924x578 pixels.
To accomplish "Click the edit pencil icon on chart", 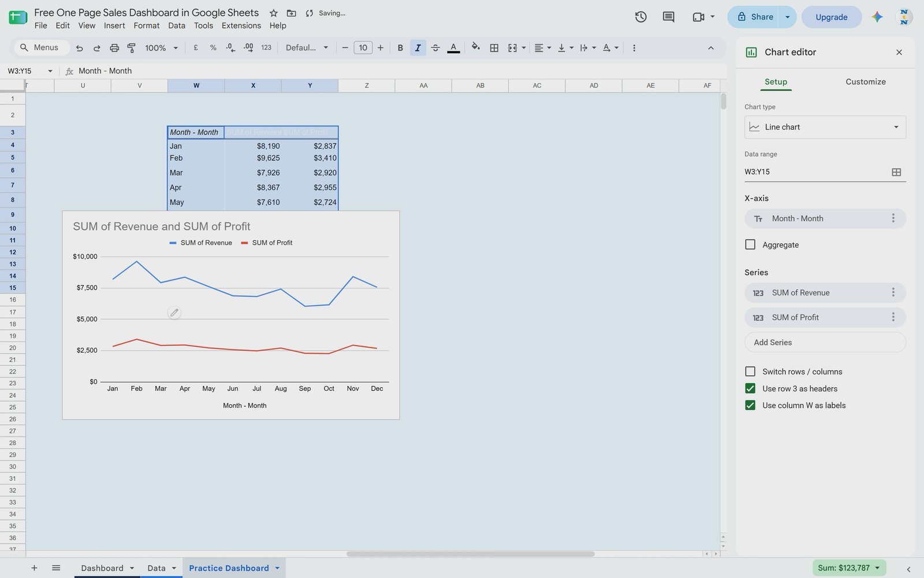I will 174,313.
